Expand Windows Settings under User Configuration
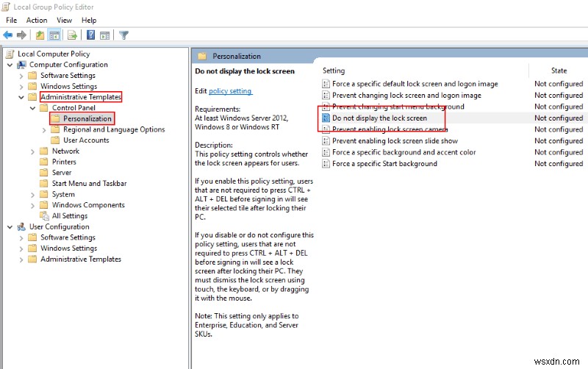 point(21,248)
